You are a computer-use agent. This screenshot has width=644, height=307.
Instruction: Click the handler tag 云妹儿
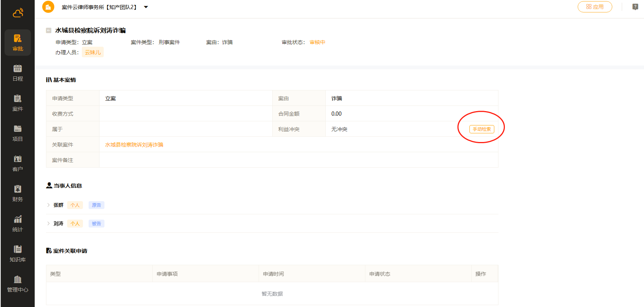pyautogui.click(x=93, y=52)
